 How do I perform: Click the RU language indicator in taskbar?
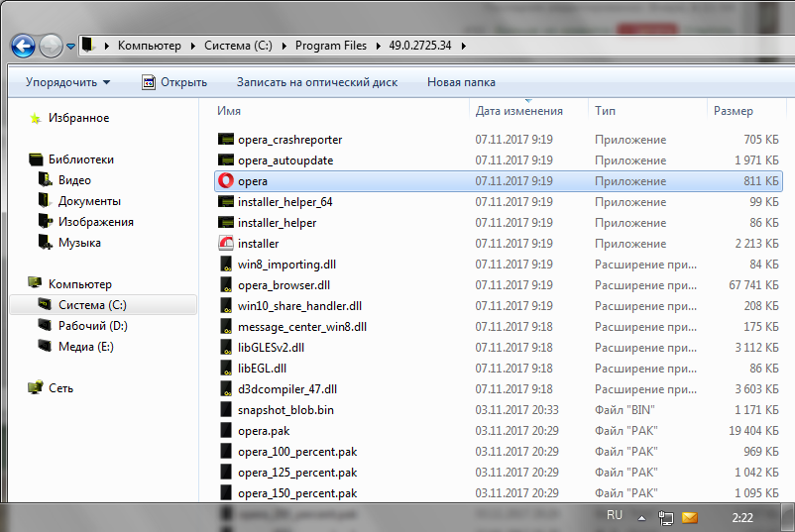click(615, 516)
